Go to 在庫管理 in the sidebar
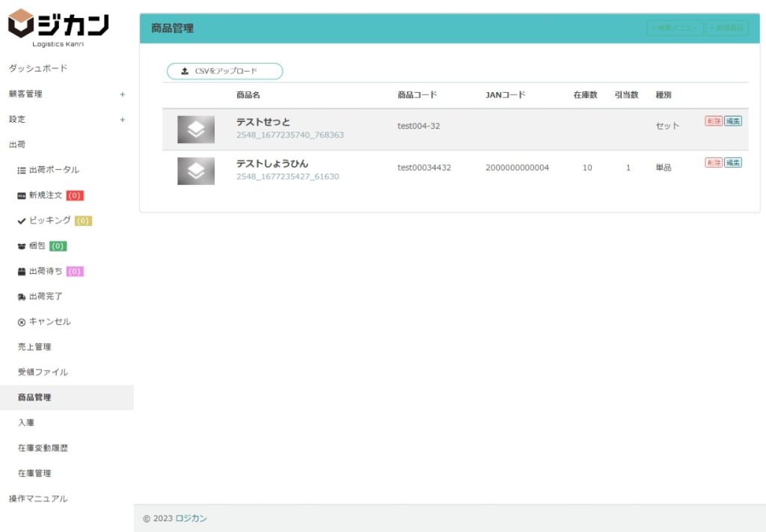 pos(34,474)
